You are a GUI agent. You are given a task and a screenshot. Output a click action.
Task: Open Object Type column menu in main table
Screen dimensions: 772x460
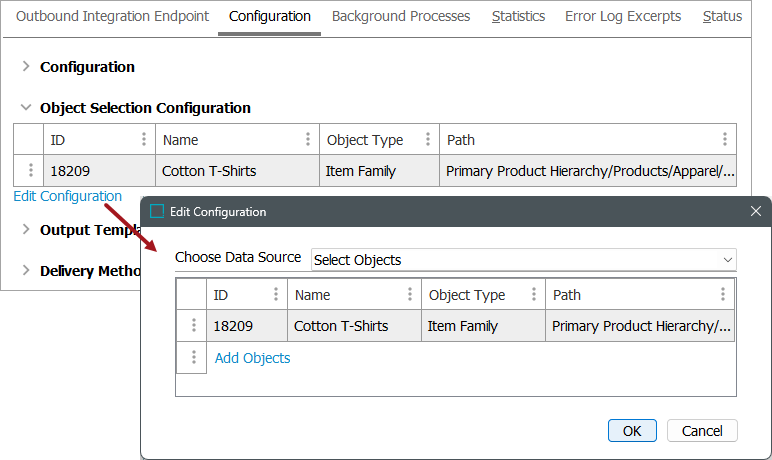pyautogui.click(x=428, y=140)
